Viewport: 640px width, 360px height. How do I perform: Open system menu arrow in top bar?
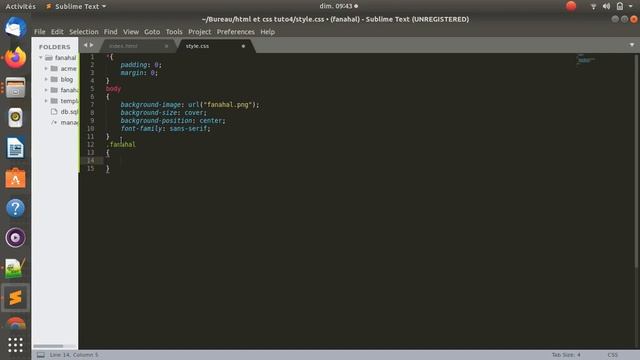pos(631,6)
